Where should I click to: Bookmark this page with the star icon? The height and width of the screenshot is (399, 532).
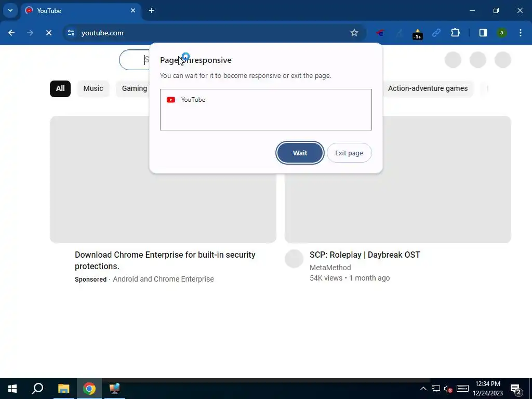pyautogui.click(x=354, y=33)
